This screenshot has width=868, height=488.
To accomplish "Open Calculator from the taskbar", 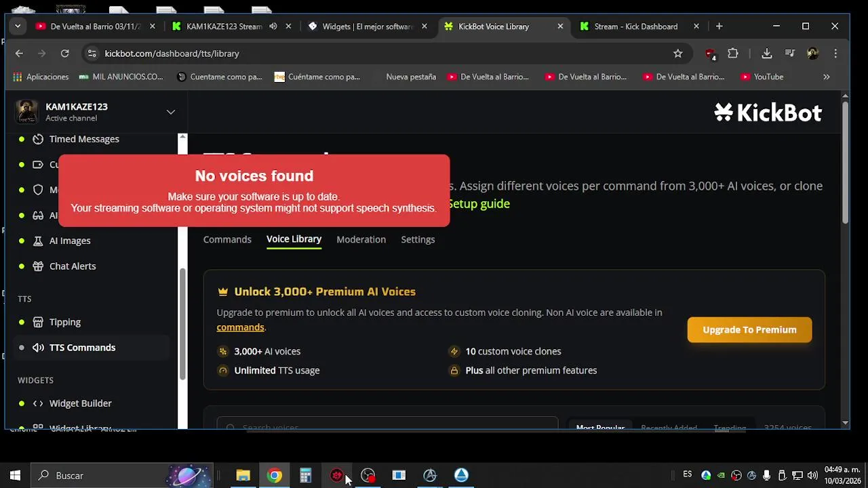I will [305, 475].
